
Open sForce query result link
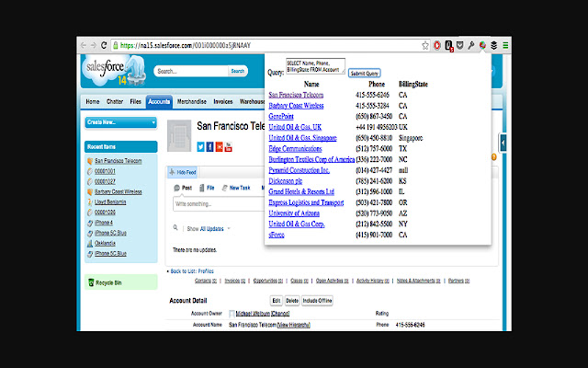point(277,236)
